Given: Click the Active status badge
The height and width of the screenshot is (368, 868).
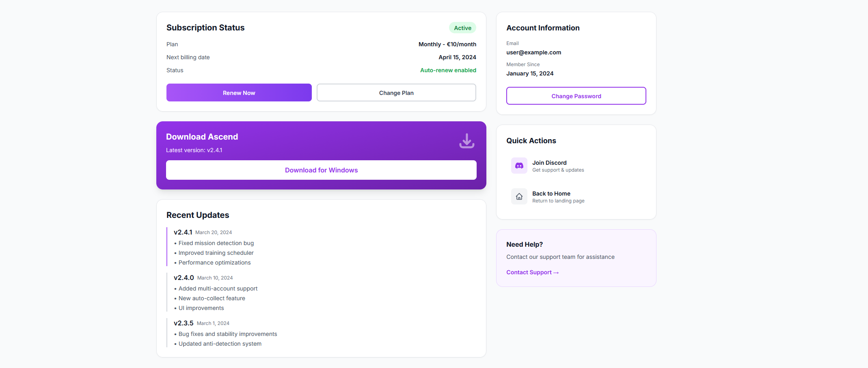Looking at the screenshot, I should coord(462,28).
